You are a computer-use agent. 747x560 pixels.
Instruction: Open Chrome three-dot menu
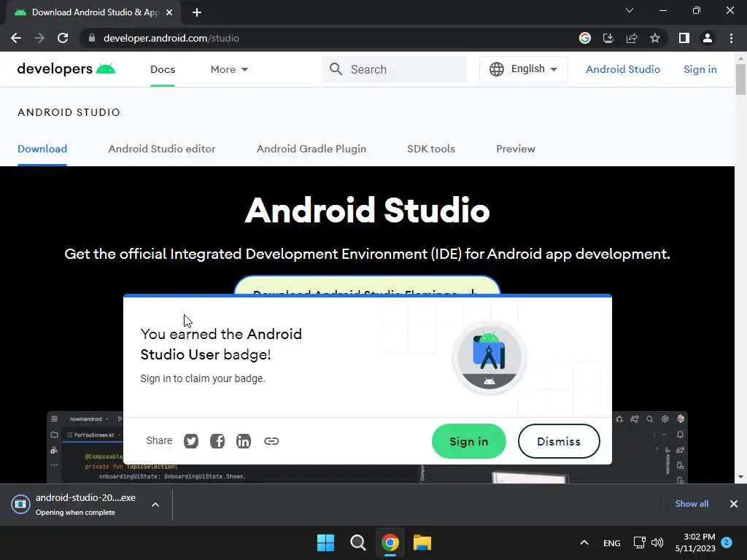731,38
